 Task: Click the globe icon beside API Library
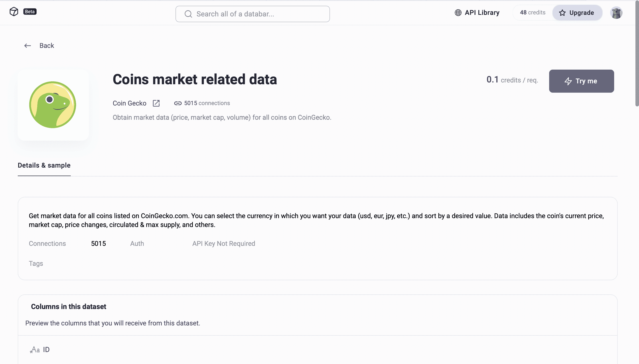[458, 13]
